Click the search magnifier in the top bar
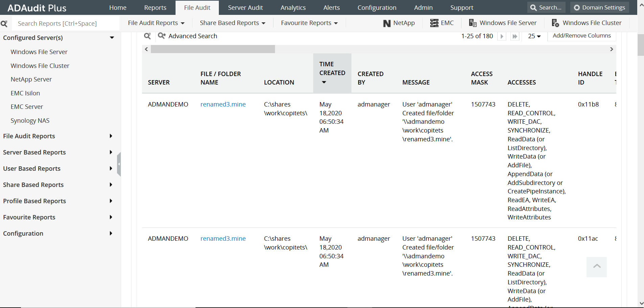This screenshot has height=308, width=644. 534,7
